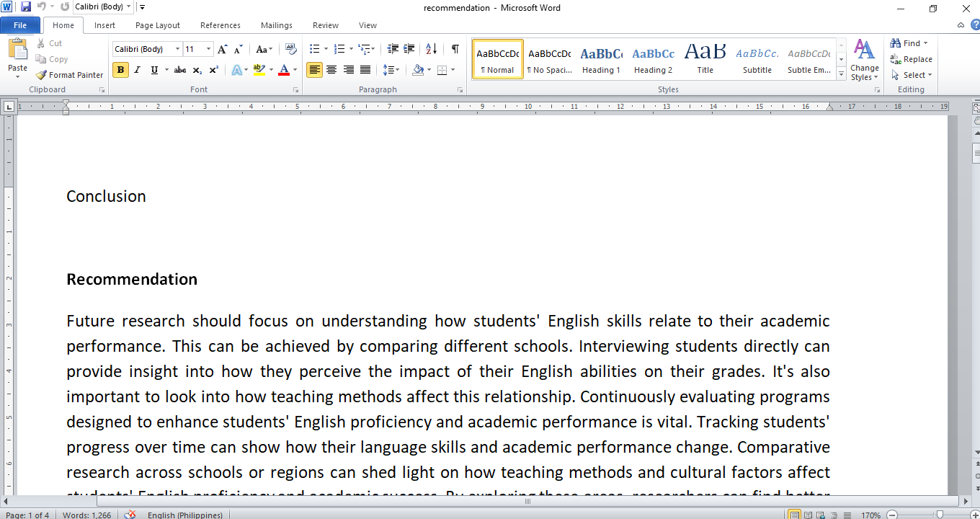The width and height of the screenshot is (980, 519).
Task: Open the File tab
Action: coord(20,25)
